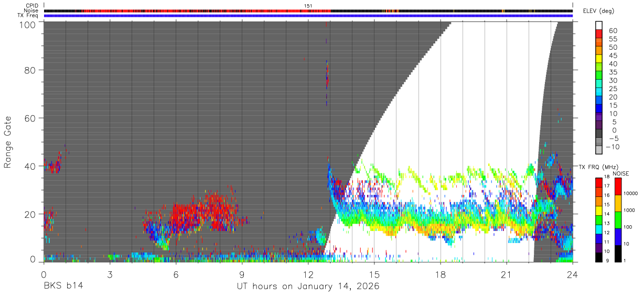Viewport: 644px width, 297px height.
Task: Click the white top box of the ELEV color bar
Action: tap(599, 26)
